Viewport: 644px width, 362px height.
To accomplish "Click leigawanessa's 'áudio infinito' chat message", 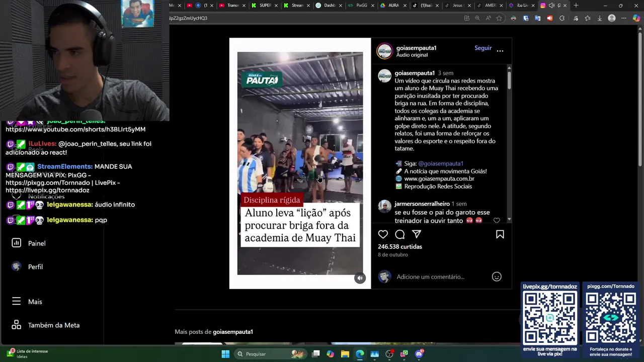I will point(115,205).
